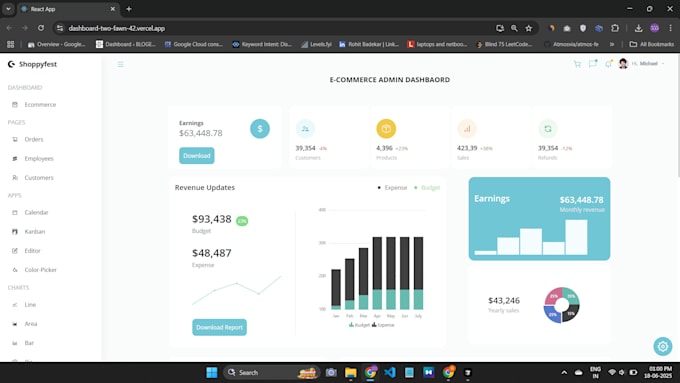Viewport: 680px width, 383px height.
Task: Show more bookmarks chevron
Action: [x=612, y=44]
